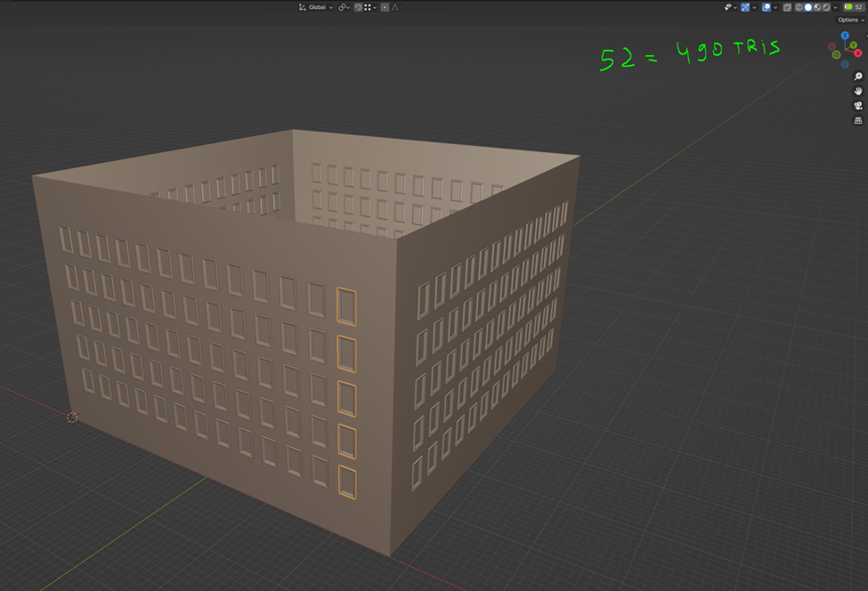The image size is (868, 591).
Task: Click the green scene stats indicator showing 52
Action: (853, 7)
